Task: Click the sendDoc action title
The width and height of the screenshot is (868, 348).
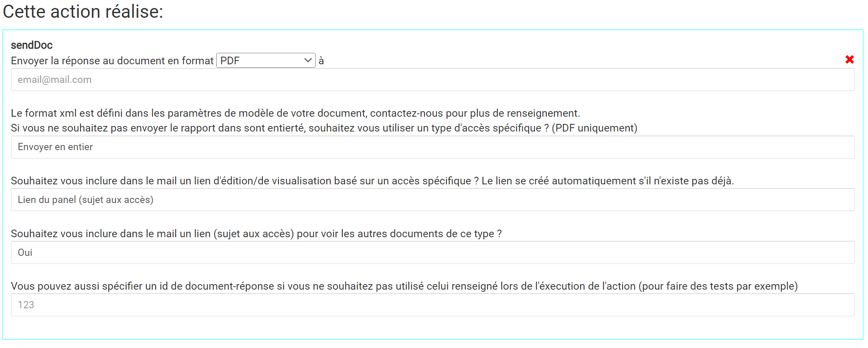Action: click(32, 45)
